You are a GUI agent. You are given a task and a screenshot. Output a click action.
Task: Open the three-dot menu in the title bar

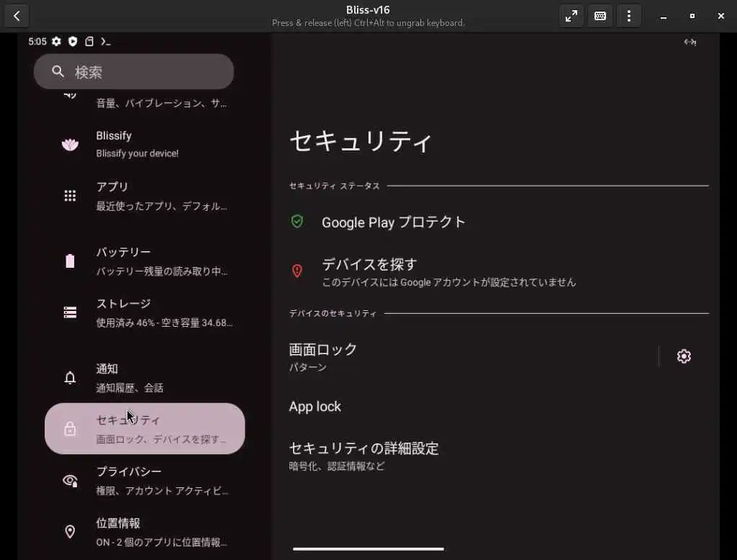click(629, 16)
